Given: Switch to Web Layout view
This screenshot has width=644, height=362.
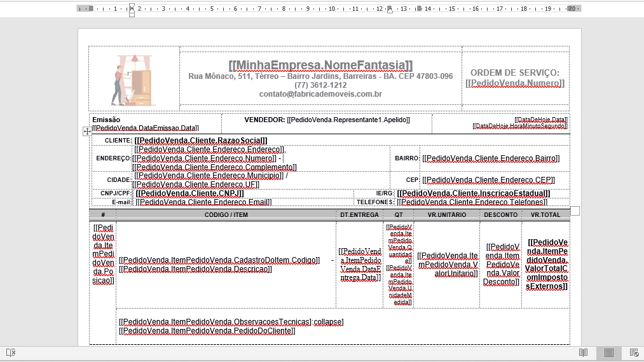Looking at the screenshot, I should [x=634, y=352].
